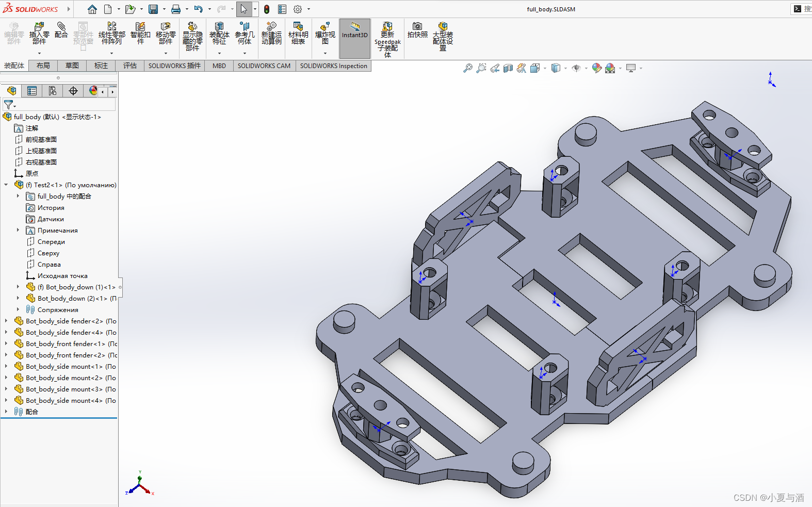Viewport: 812px width, 507px height.
Task: Switch to the 布局 tab
Action: pyautogui.click(x=43, y=66)
